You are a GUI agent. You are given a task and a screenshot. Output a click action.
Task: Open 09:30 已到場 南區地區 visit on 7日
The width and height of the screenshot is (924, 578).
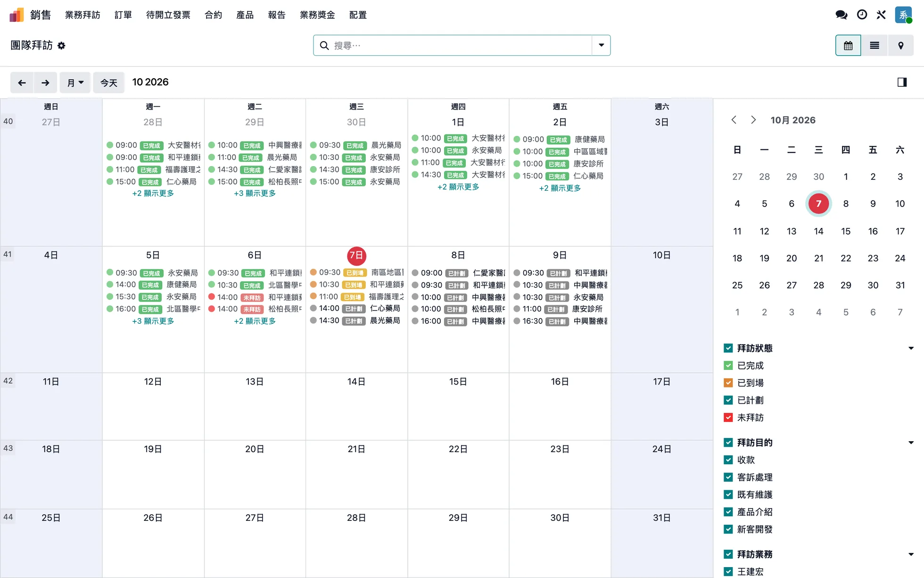coord(357,273)
